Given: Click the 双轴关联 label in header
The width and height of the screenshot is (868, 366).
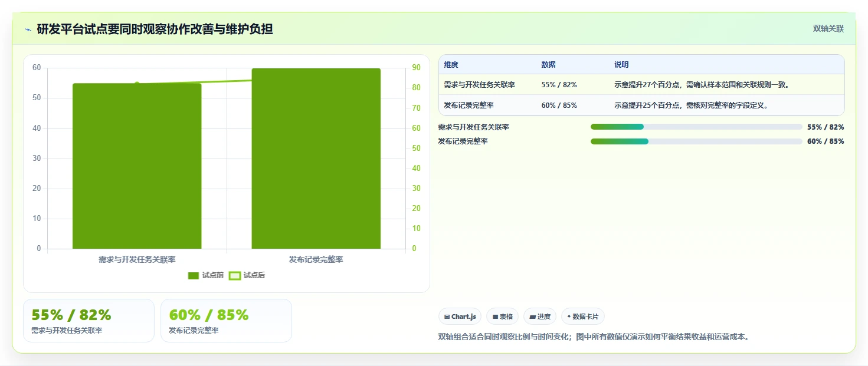Looking at the screenshot, I should click(828, 29).
